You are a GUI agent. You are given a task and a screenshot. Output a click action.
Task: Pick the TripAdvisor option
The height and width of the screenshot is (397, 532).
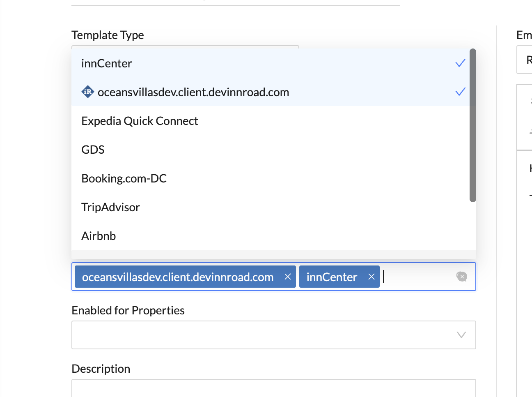[271, 207]
